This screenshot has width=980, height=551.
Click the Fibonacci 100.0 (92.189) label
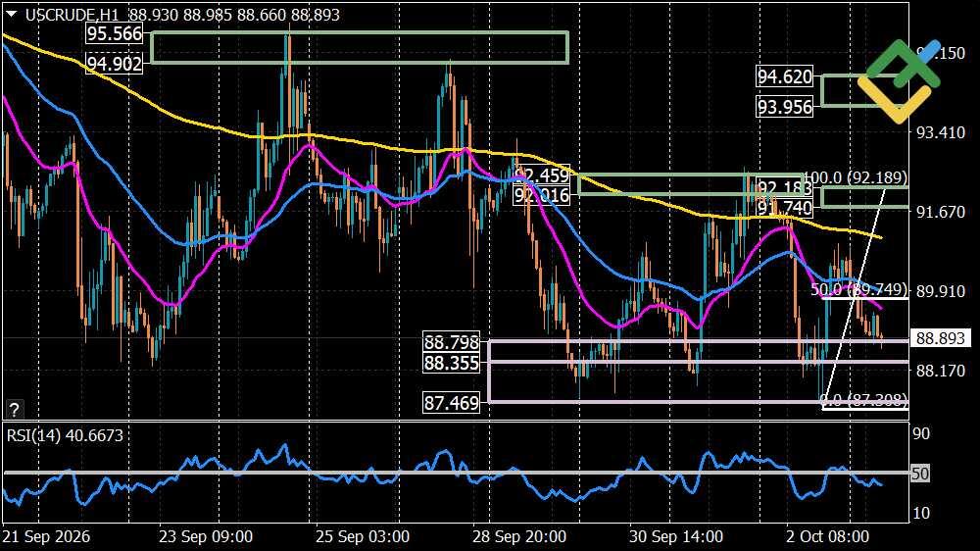coord(855,177)
